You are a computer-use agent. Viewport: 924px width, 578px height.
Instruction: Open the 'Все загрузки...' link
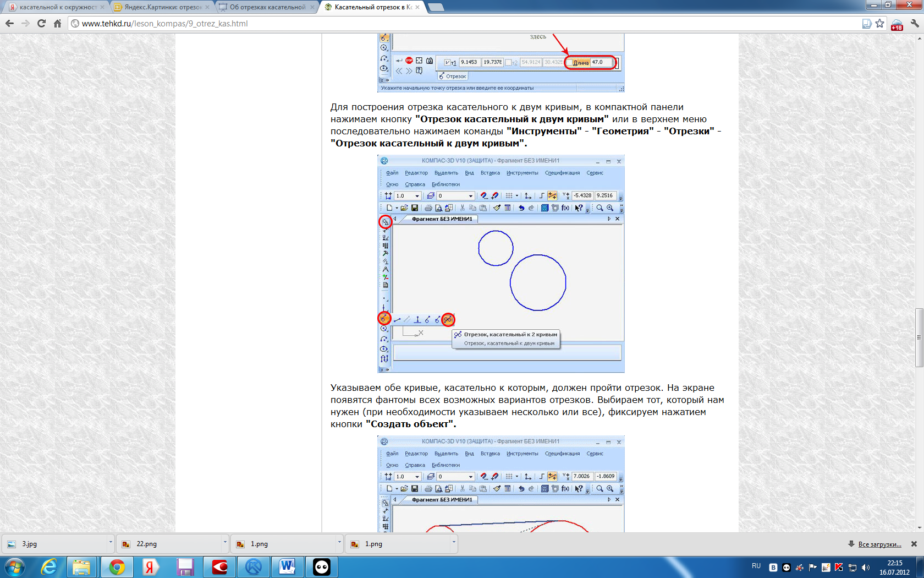(879, 544)
